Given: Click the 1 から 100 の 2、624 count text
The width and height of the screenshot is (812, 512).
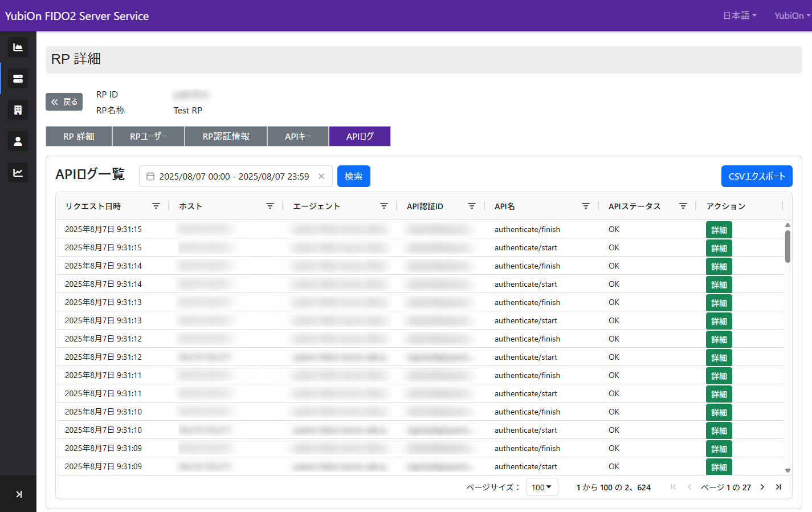Looking at the screenshot, I should coord(614,487).
